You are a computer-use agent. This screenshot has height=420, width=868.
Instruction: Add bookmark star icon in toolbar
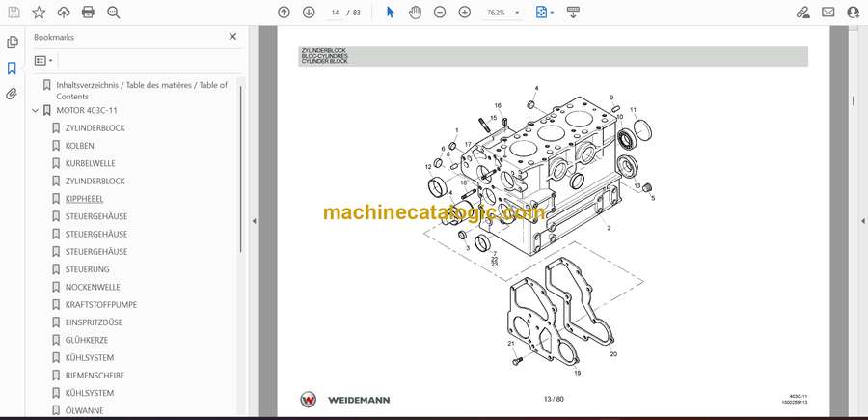point(39,13)
